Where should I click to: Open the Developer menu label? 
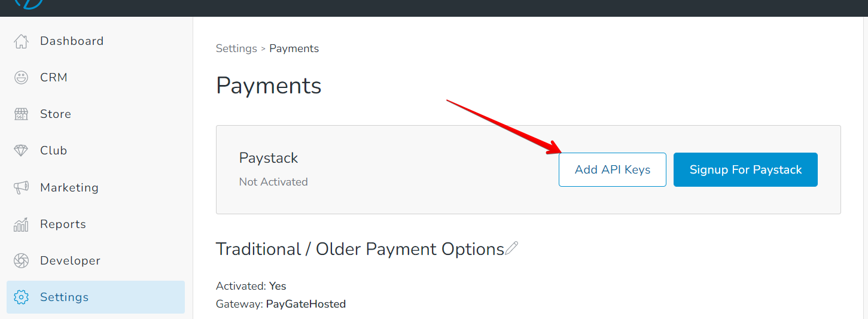coord(70,261)
